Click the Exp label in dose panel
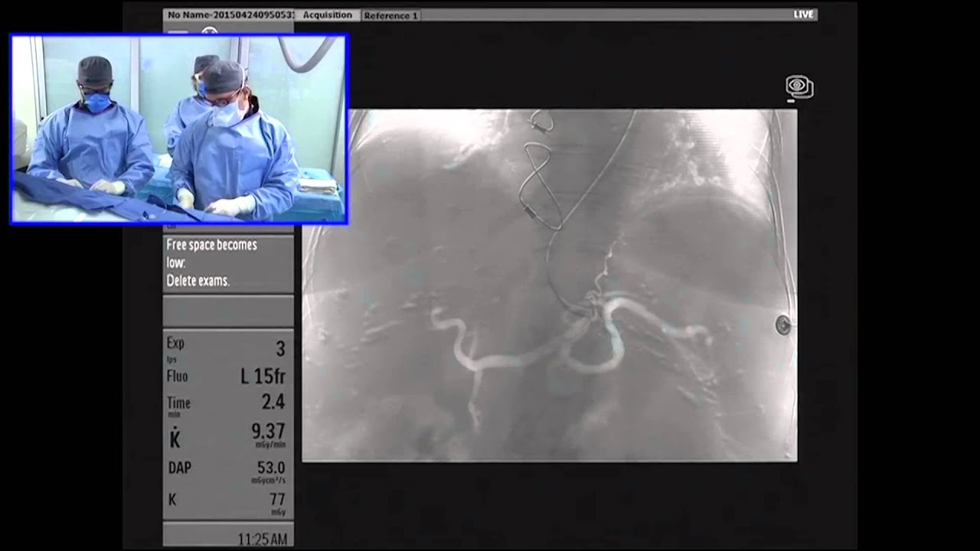Screen dimensions: 980x551 [175, 344]
